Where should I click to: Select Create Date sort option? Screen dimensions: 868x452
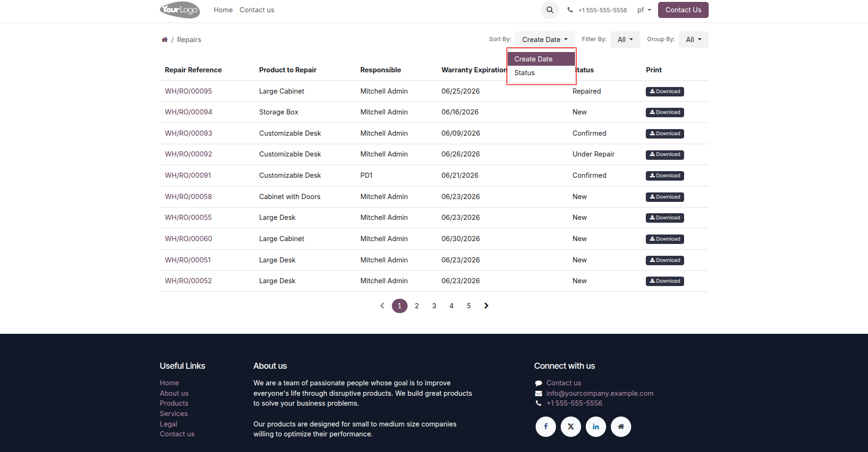(x=541, y=59)
